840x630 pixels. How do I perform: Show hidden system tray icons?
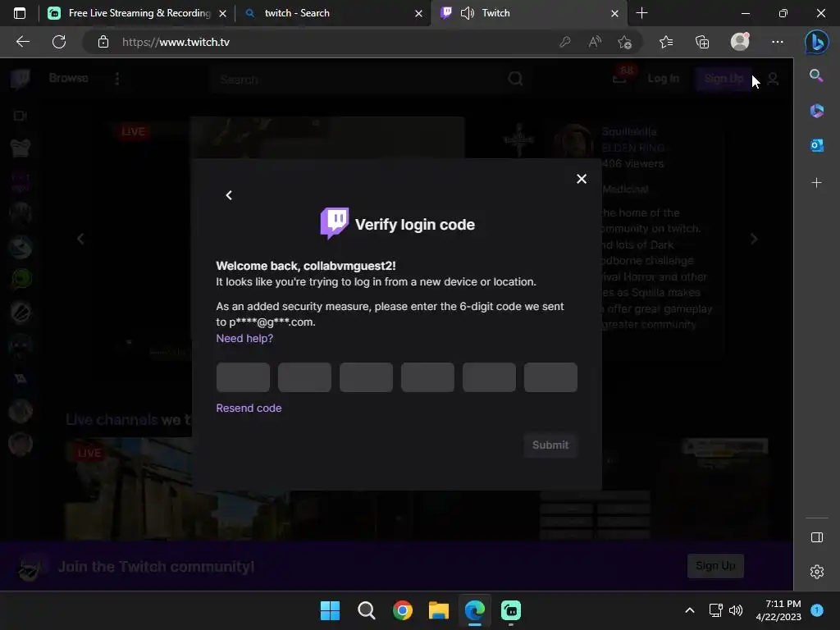(x=690, y=610)
